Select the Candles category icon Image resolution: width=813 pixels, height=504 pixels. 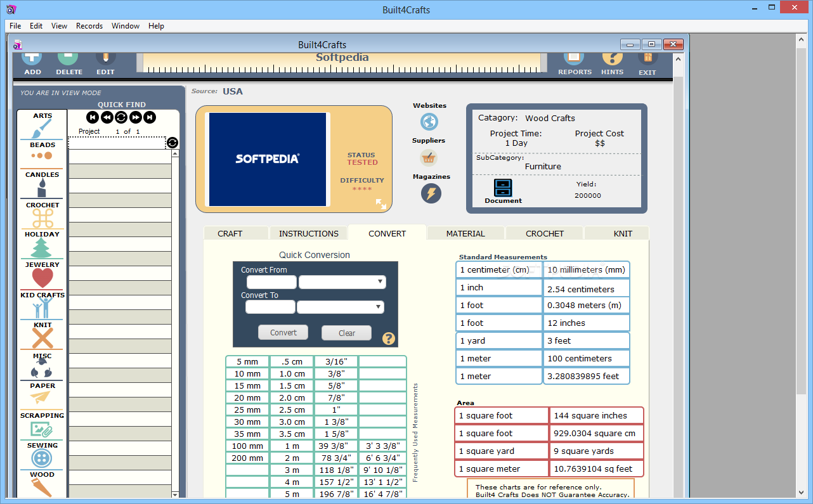coord(42,188)
